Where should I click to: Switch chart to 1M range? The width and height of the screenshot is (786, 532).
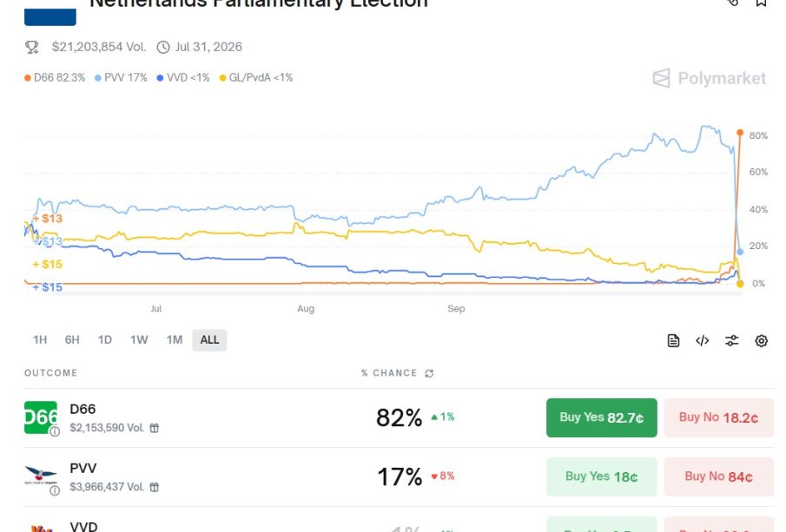point(175,340)
